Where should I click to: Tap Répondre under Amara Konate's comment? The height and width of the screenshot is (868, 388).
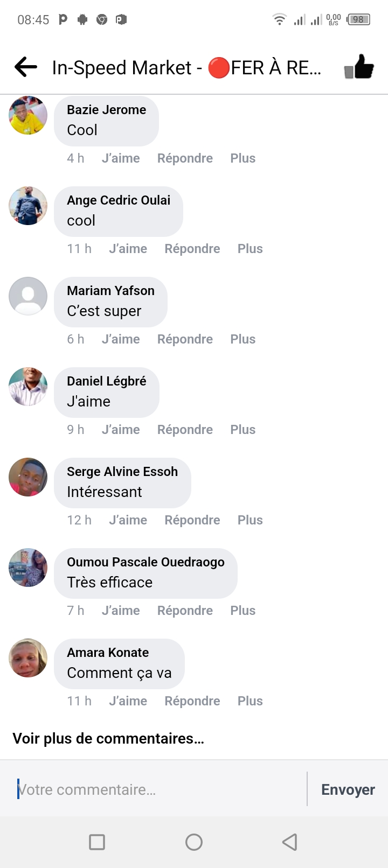[192, 701]
